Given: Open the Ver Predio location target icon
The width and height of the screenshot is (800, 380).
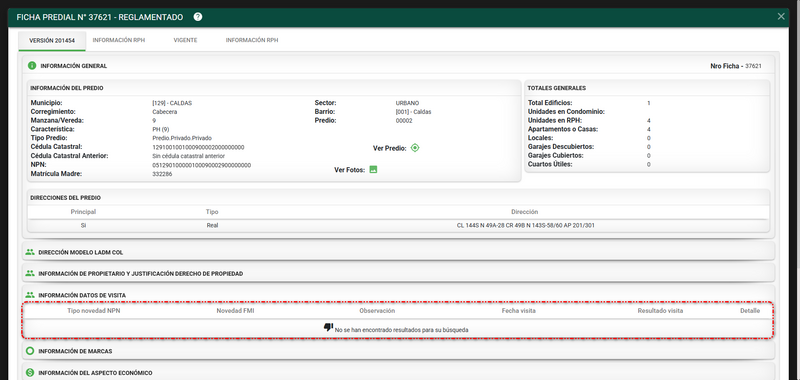Looking at the screenshot, I should pyautogui.click(x=415, y=148).
